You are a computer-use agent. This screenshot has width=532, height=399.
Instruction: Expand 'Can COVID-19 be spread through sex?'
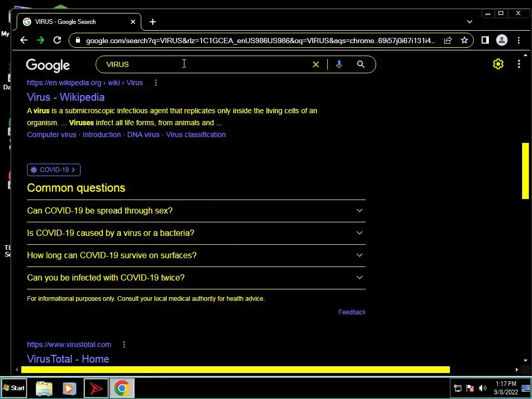click(x=196, y=211)
